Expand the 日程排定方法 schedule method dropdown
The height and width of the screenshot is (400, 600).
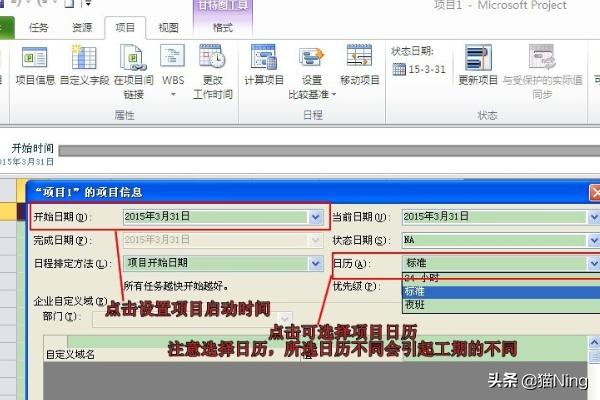316,263
